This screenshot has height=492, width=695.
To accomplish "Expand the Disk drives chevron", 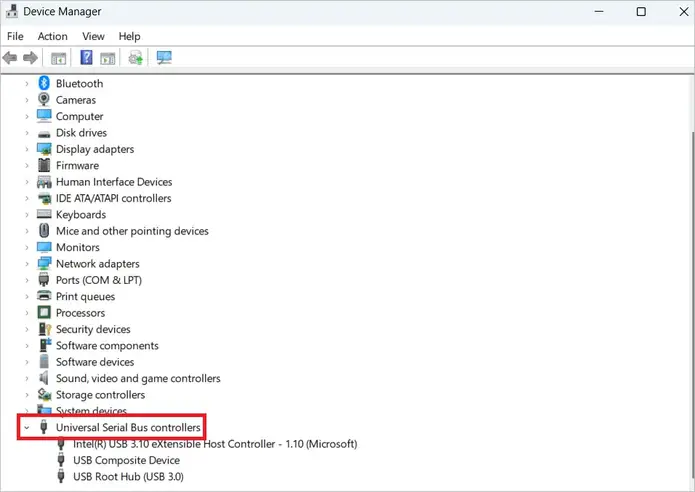I will point(27,133).
